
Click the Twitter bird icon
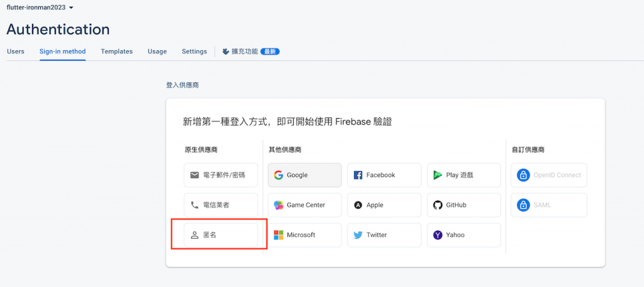coord(358,236)
